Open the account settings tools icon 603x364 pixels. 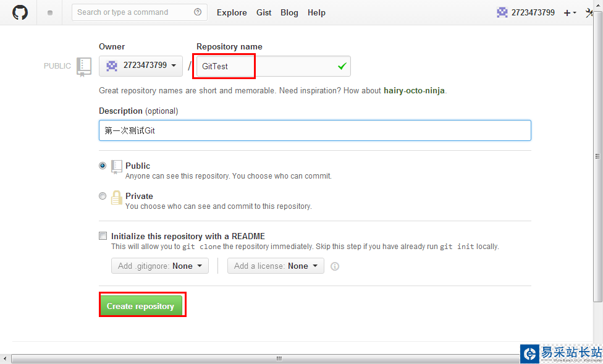(x=589, y=13)
